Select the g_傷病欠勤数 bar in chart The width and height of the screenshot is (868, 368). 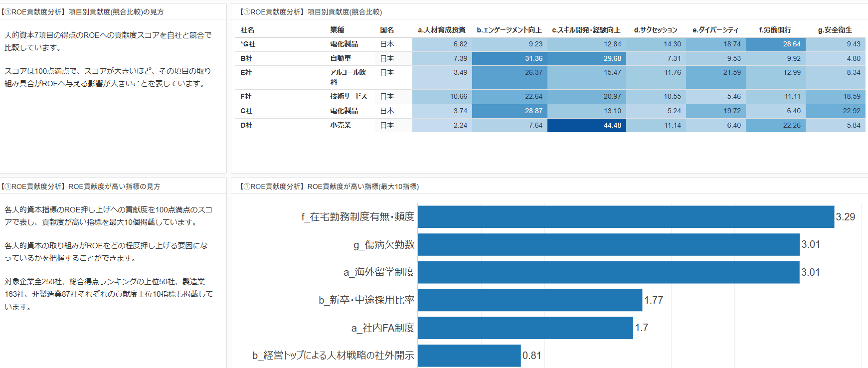[608, 245]
